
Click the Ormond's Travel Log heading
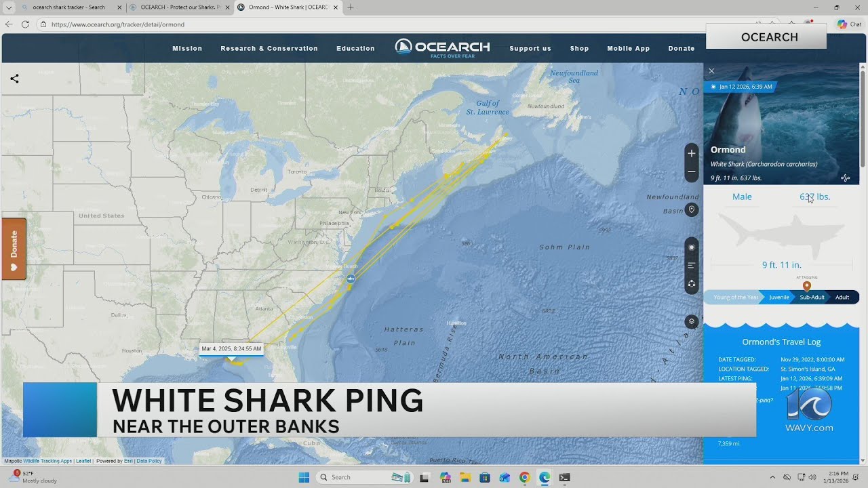pyautogui.click(x=781, y=342)
